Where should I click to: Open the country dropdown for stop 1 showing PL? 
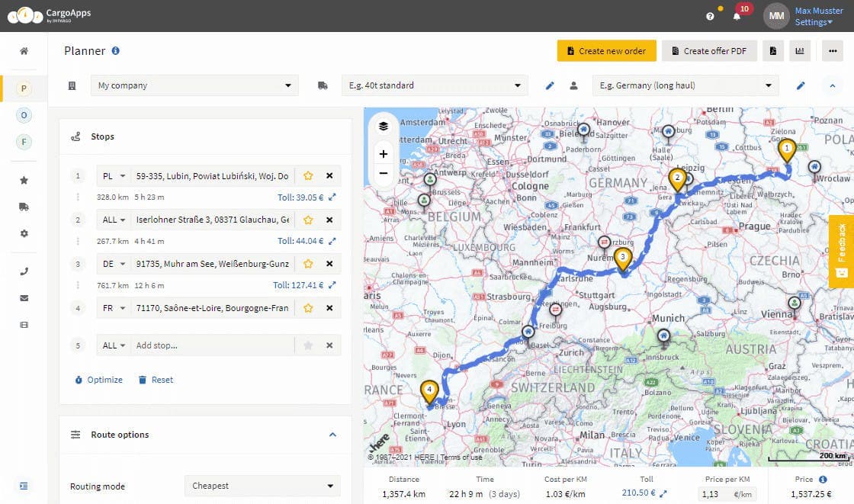113,175
